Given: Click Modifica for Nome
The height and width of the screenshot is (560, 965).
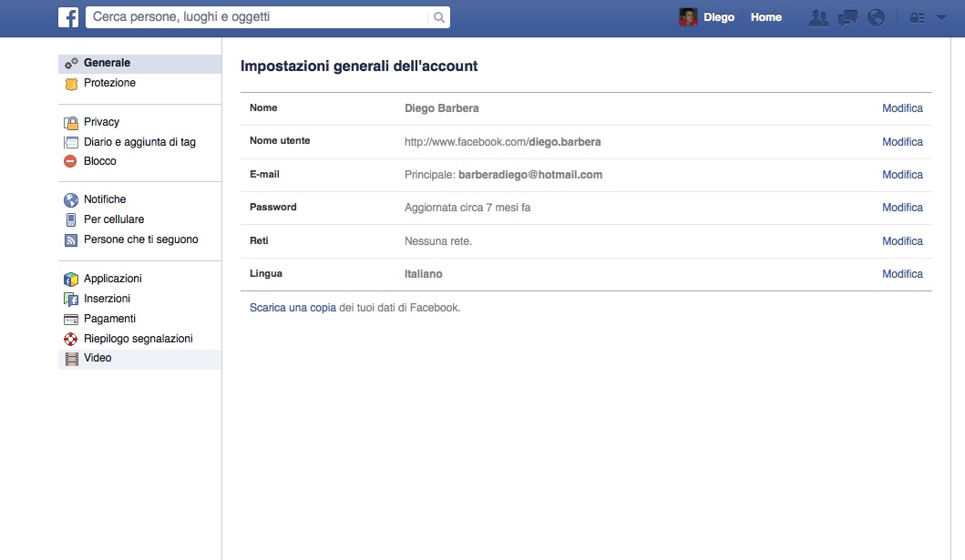Looking at the screenshot, I should [902, 108].
